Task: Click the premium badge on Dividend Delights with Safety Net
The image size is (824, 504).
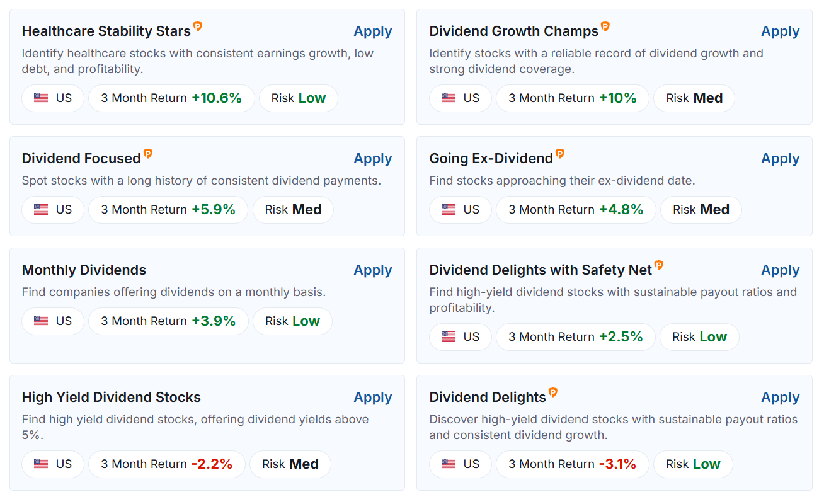Action: click(659, 265)
